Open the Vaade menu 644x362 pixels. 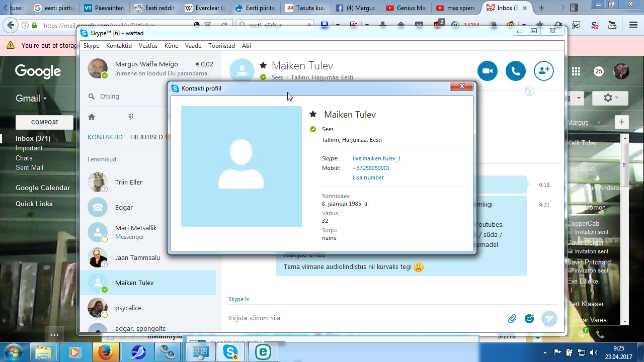193,46
